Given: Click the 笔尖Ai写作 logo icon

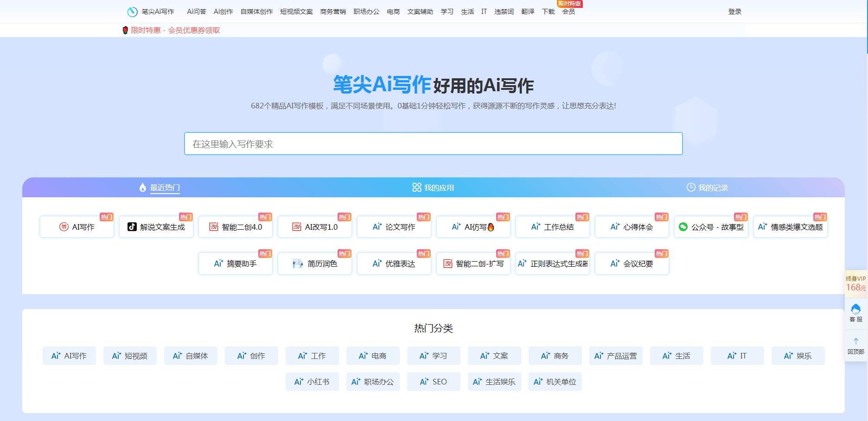Looking at the screenshot, I should point(133,12).
